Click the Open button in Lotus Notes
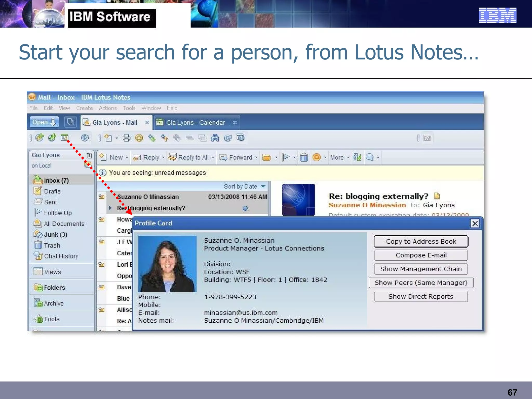 [x=44, y=122]
